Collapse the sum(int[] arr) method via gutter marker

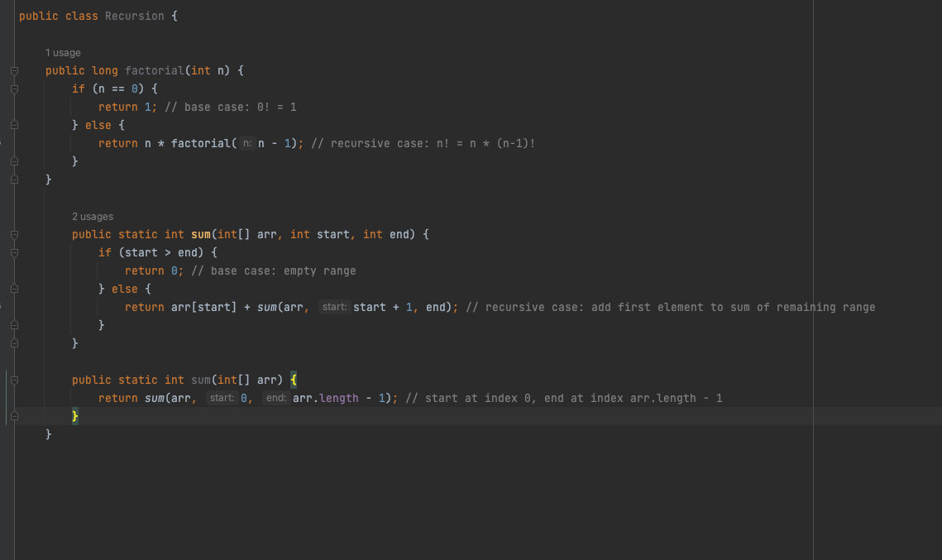14,380
